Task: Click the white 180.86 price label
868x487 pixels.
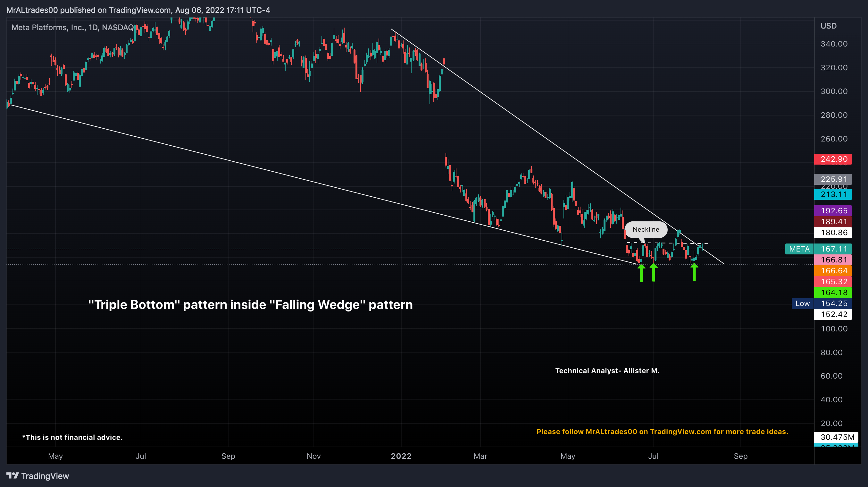Action: (x=833, y=232)
